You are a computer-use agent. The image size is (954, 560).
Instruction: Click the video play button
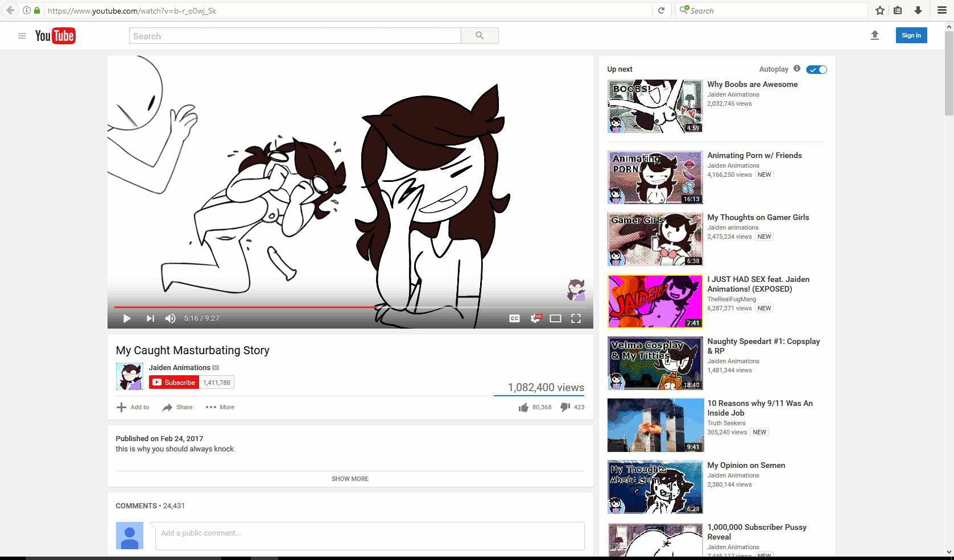[x=127, y=318]
